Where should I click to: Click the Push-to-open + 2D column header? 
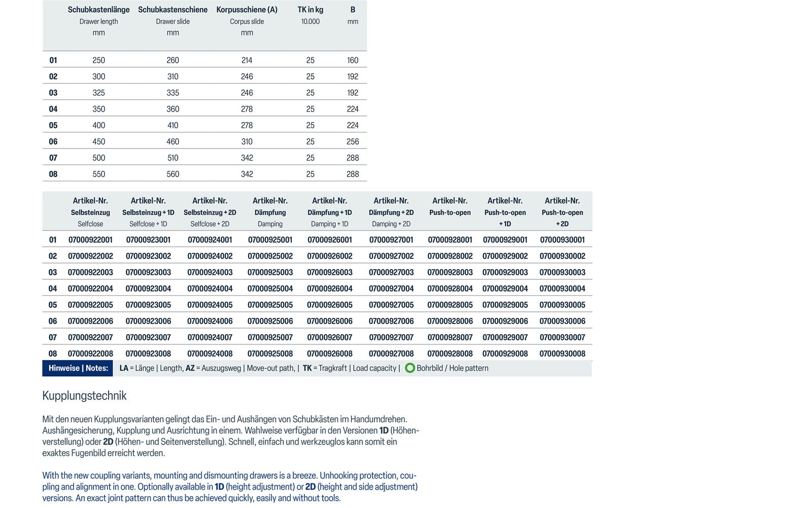tap(562, 212)
